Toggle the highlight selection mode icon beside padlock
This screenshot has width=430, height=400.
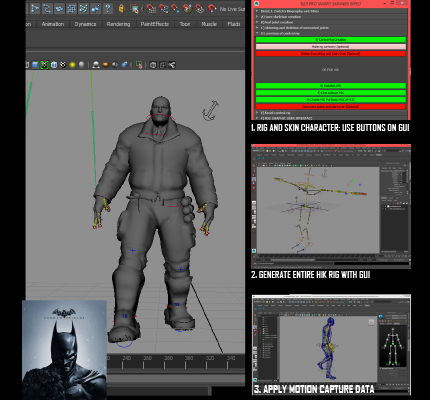click(134, 8)
